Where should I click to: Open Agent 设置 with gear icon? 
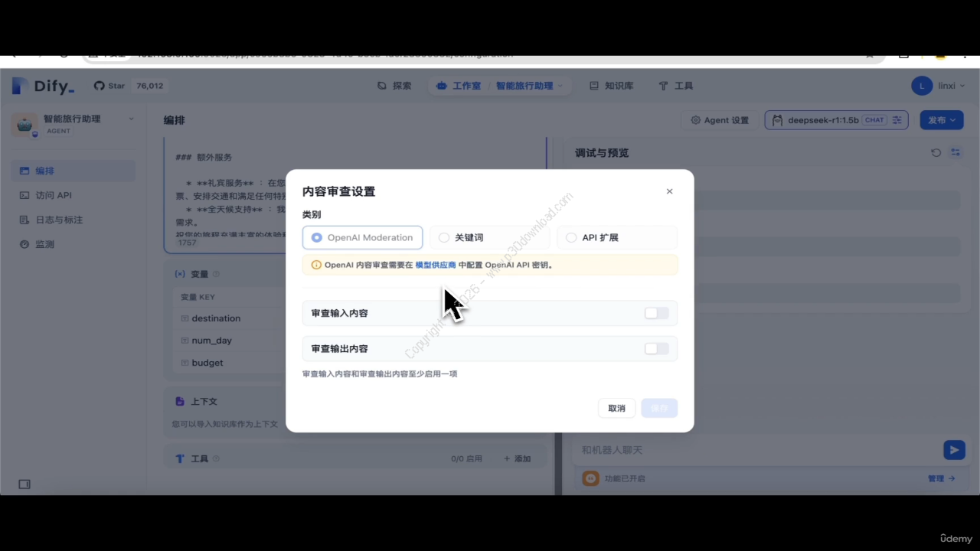click(x=720, y=120)
